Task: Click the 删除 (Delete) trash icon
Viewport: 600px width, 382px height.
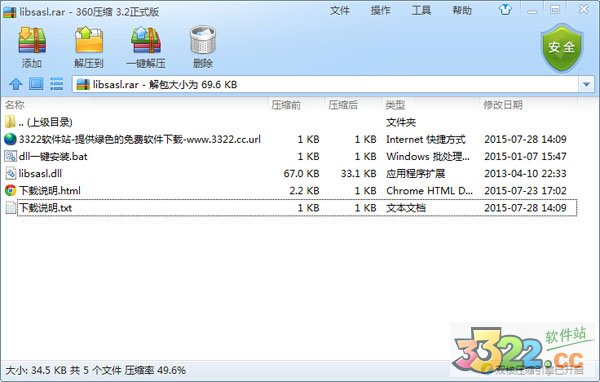Action: [203, 40]
